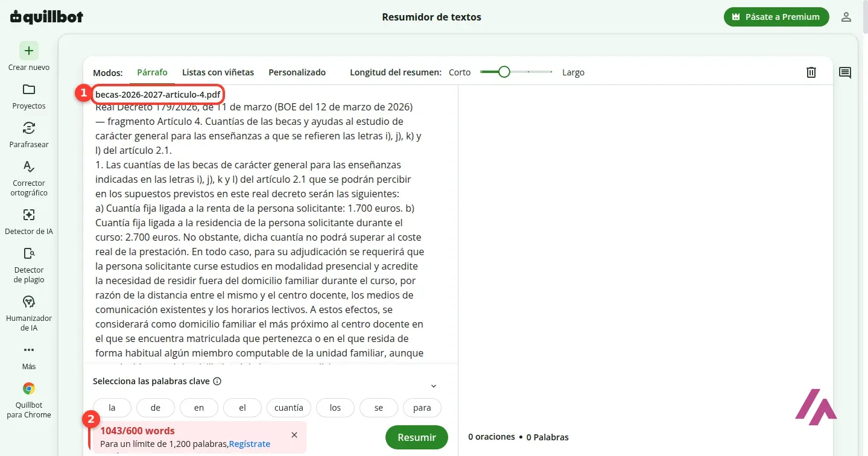The image size is (868, 456).
Task: Open Humanizador de IA tool
Action: pyautogui.click(x=29, y=312)
